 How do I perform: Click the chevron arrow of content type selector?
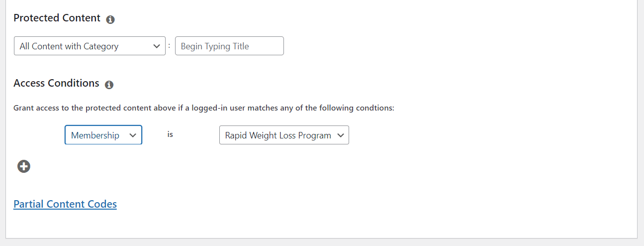click(157, 46)
